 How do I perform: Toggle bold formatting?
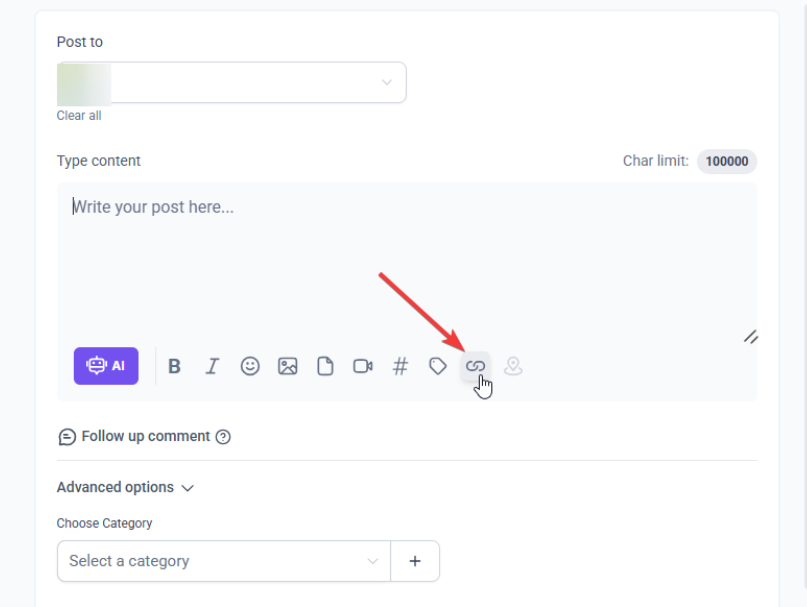tap(174, 366)
